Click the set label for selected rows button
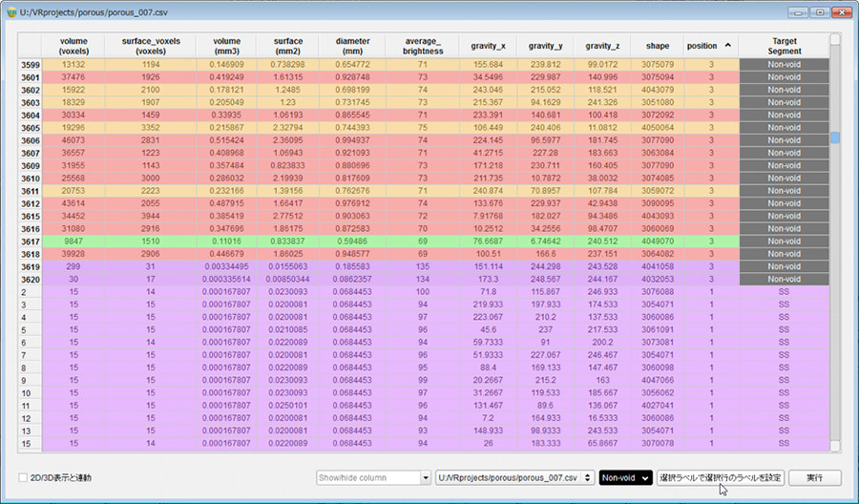The height and width of the screenshot is (504, 859). tap(721, 477)
